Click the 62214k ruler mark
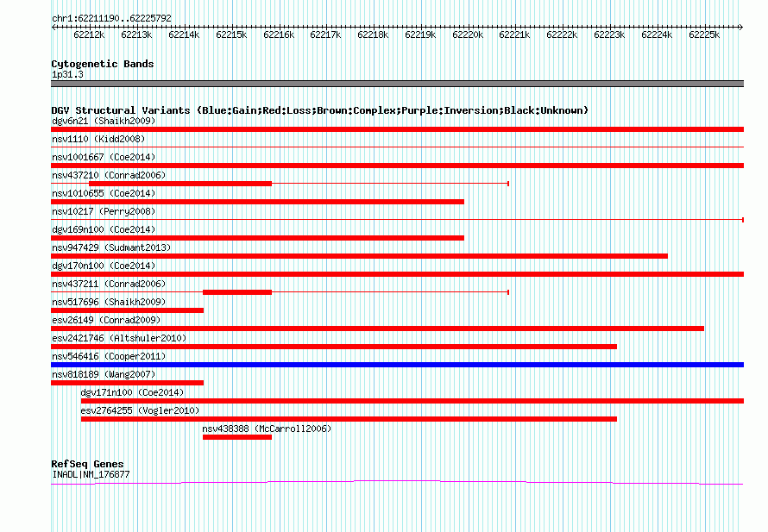Viewport: 768px width, 532px height. click(x=184, y=34)
